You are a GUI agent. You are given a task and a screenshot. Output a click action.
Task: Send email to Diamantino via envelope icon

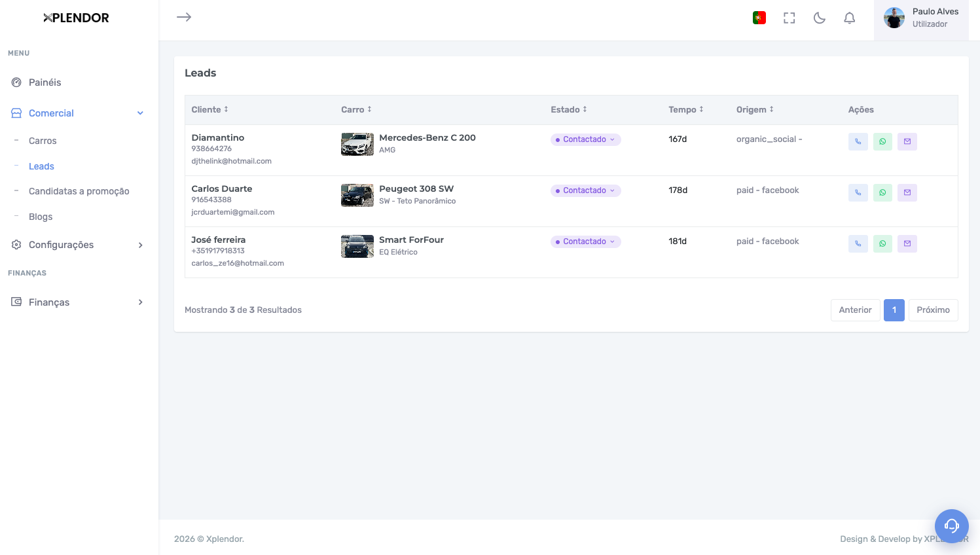907,141
